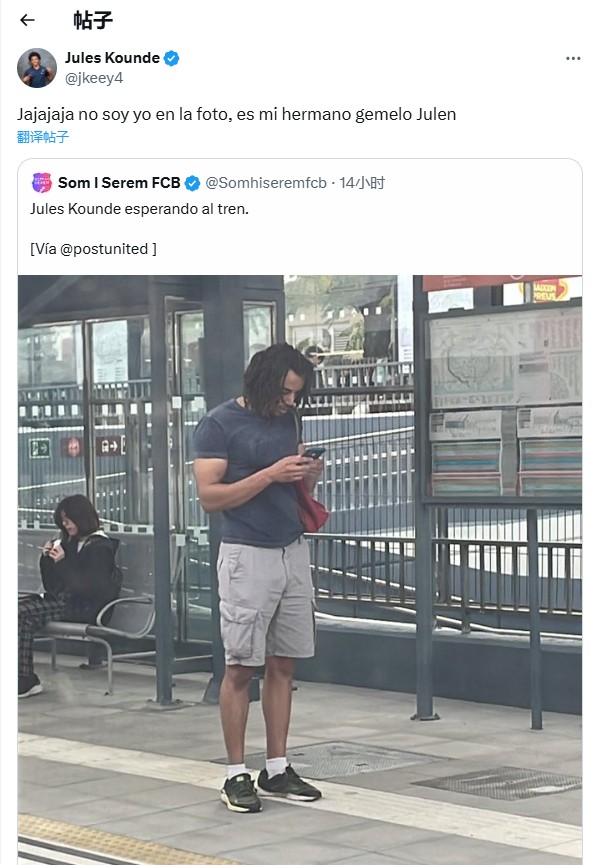Open the Som I Serem FCB account name
The width and height of the screenshot is (596, 865).
coord(119,183)
